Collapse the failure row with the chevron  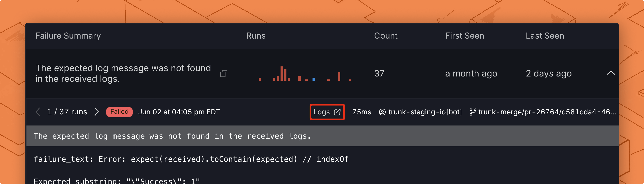tap(611, 73)
